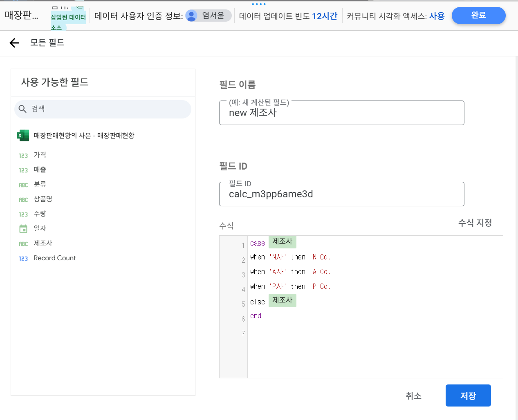This screenshot has height=420, width=518.
Task: Click the 제조사 chip after 'else'
Action: click(x=282, y=300)
